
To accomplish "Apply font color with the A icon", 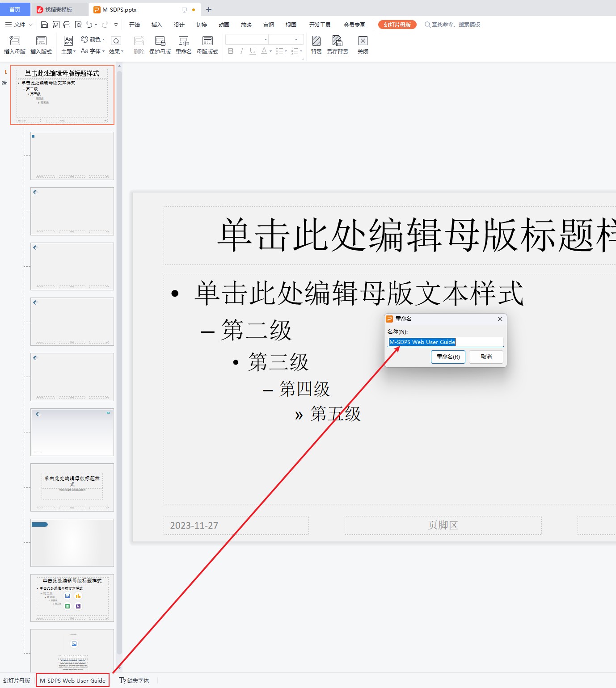I will point(264,51).
